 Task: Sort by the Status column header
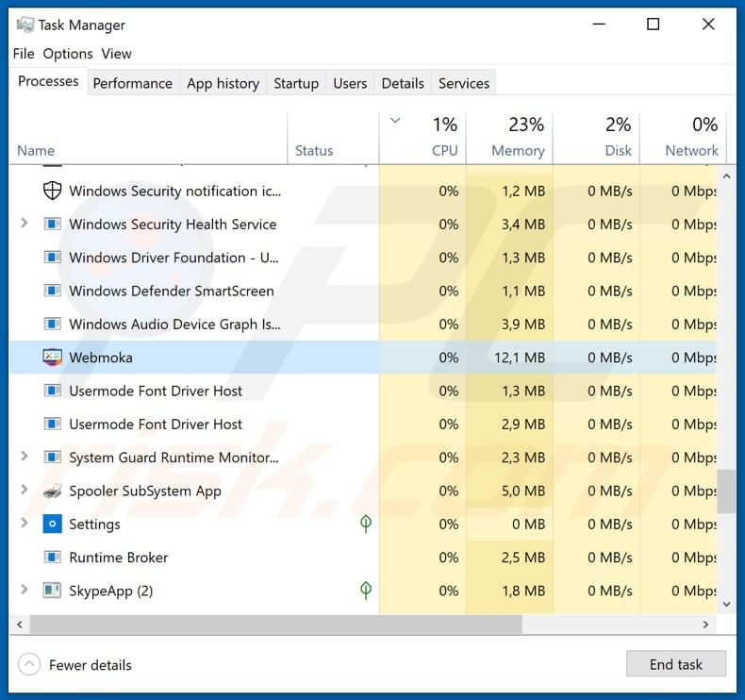click(333, 139)
